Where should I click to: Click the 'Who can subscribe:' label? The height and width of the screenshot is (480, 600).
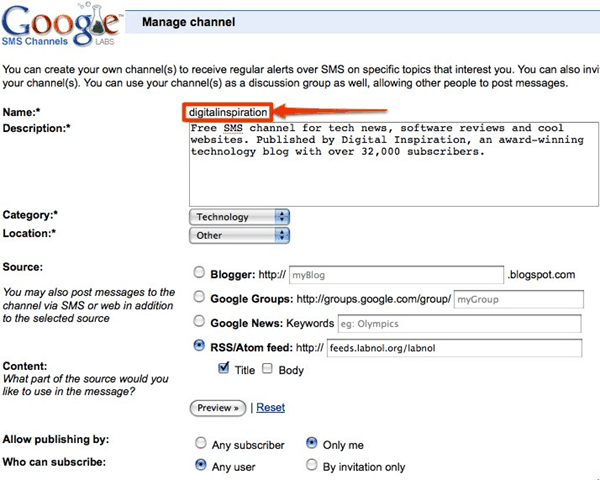54,462
